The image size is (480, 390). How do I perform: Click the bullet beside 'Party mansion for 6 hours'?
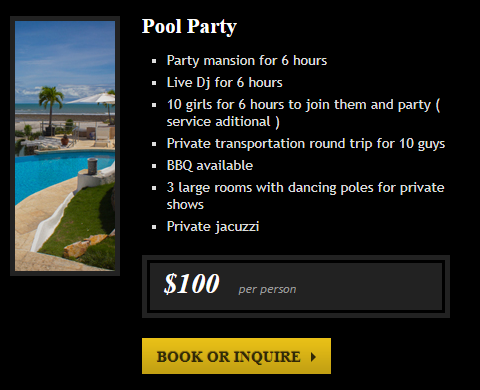pyautogui.click(x=154, y=61)
